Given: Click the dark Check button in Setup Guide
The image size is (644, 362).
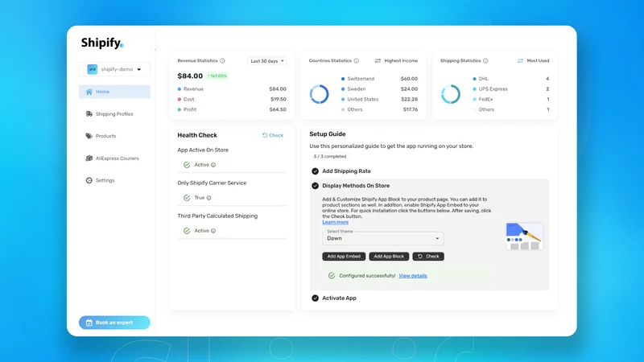Looking at the screenshot, I should pos(428,257).
